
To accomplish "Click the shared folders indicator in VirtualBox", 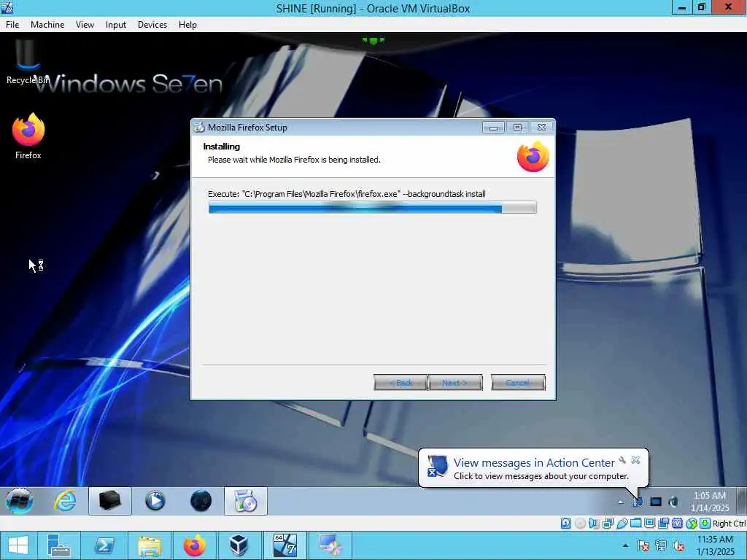I will 635,524.
